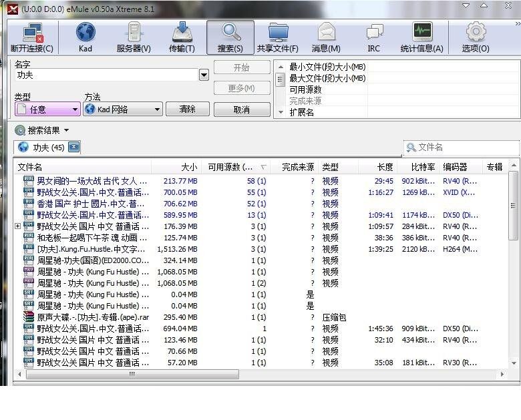This screenshot has width=521, height=420.
Task: Open the file type (类型) 任意 dropdown
Action: [47, 109]
